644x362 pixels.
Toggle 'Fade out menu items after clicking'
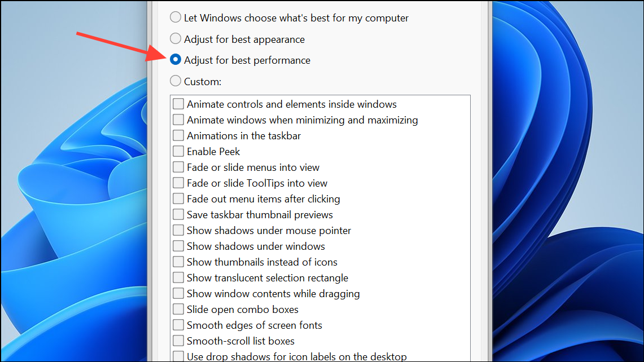pyautogui.click(x=178, y=198)
